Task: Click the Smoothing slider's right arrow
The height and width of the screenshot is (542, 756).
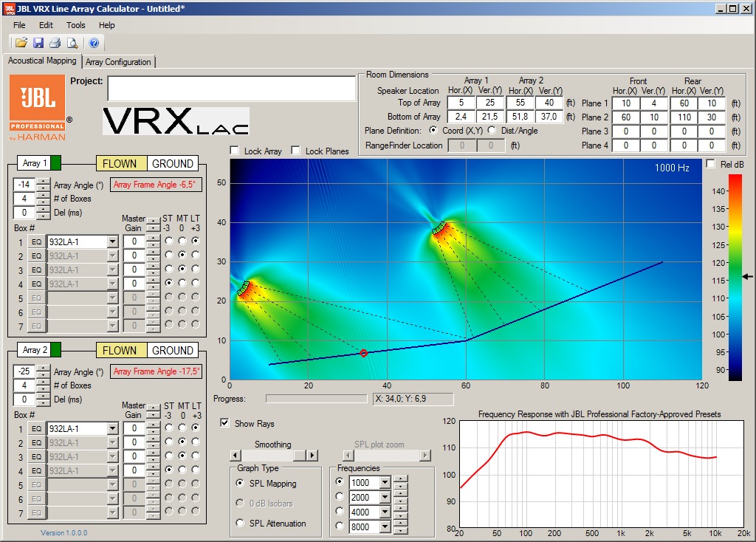Action: coord(312,455)
